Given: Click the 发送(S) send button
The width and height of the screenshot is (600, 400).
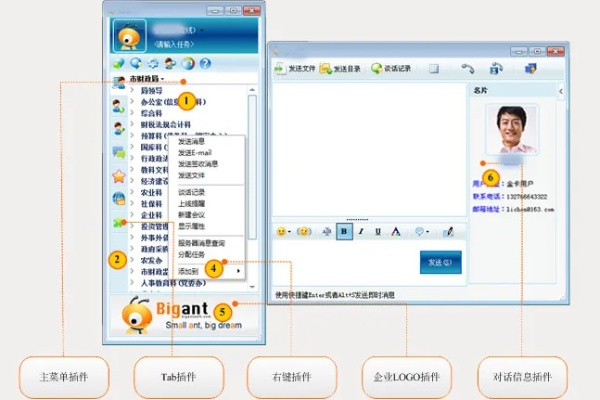Looking at the screenshot, I should (x=440, y=262).
